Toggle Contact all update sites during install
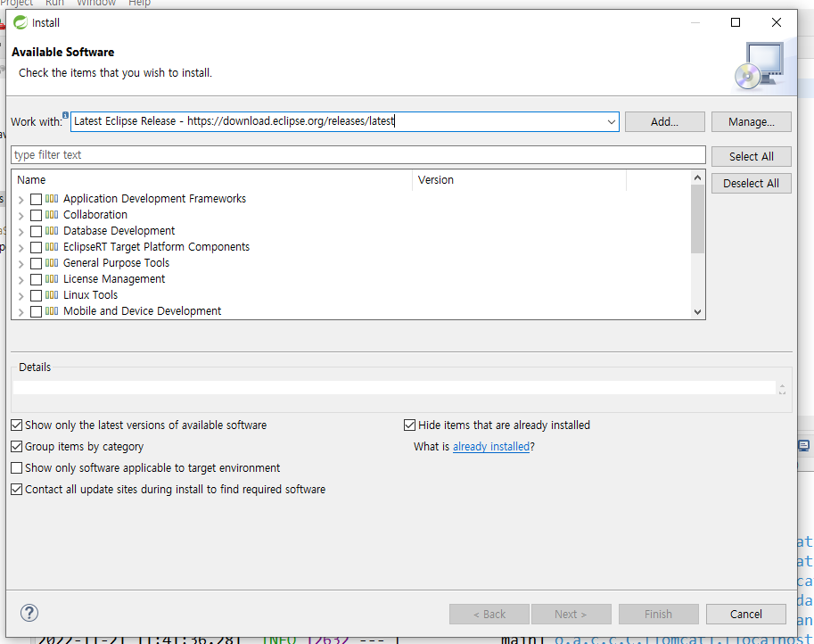 coord(17,489)
